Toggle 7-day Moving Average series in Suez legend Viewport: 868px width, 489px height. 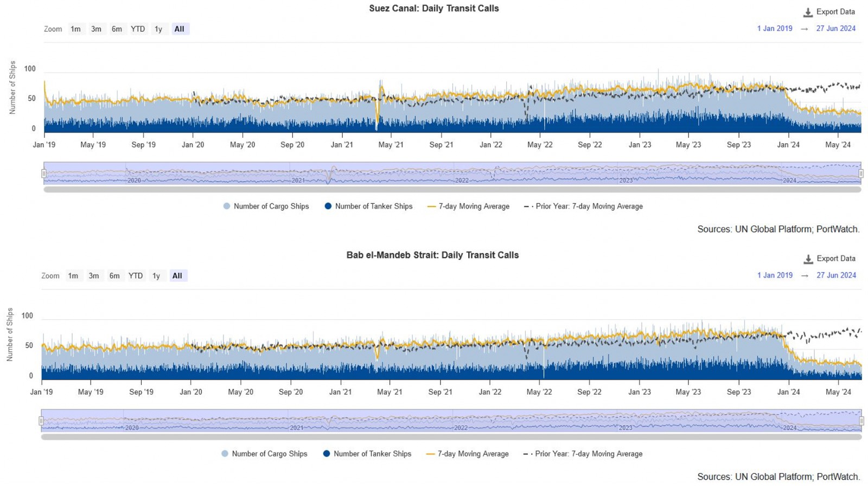(468, 207)
